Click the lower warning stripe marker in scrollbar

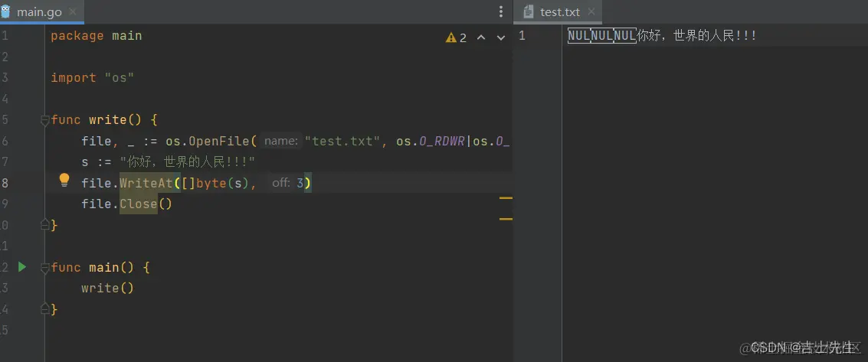point(506,219)
